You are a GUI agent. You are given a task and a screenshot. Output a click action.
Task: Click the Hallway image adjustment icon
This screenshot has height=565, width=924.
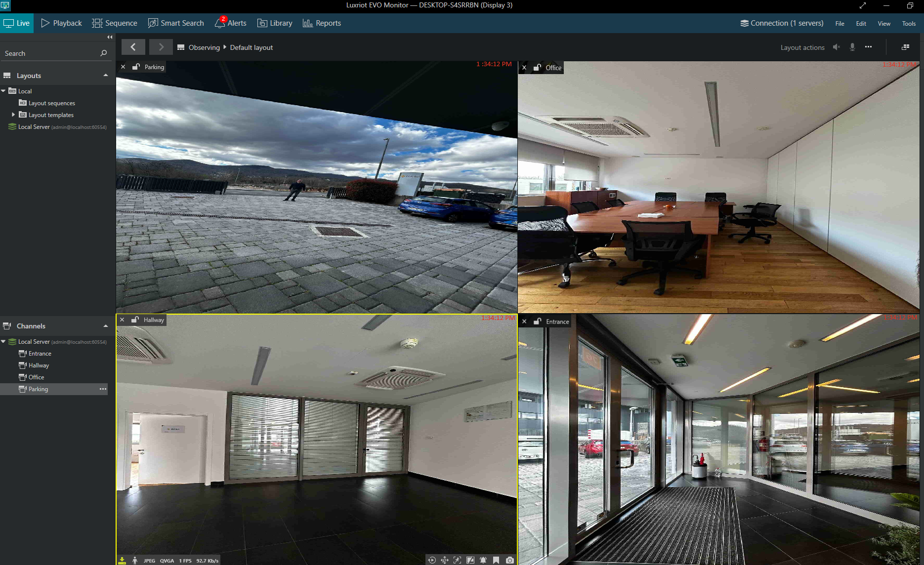pyautogui.click(x=470, y=560)
